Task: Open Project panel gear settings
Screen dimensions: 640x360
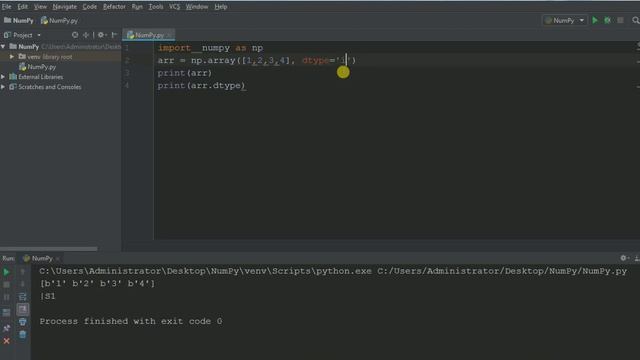Action: pos(101,35)
